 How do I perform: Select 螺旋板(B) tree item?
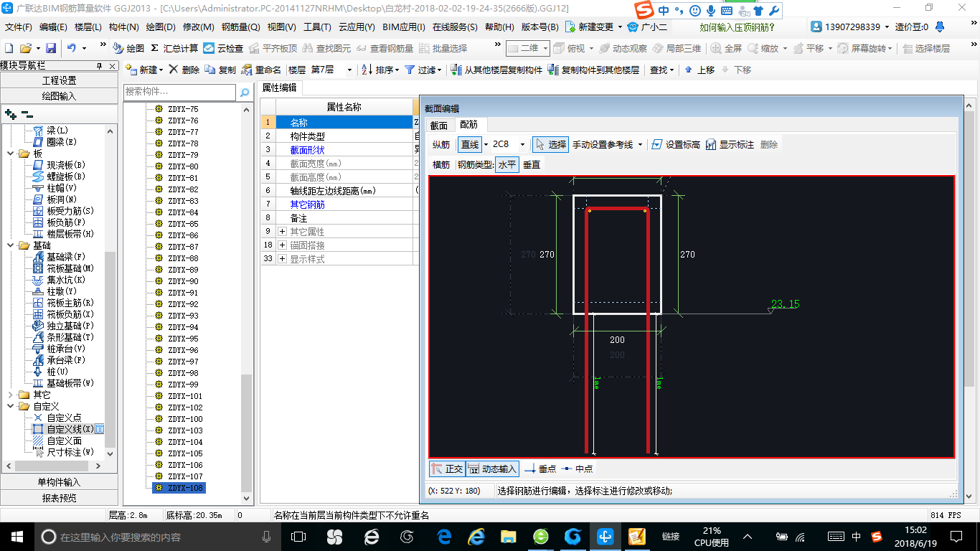59,176
